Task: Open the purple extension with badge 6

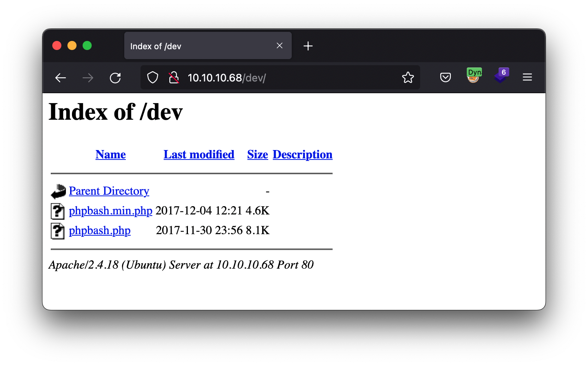Action: 501,76
